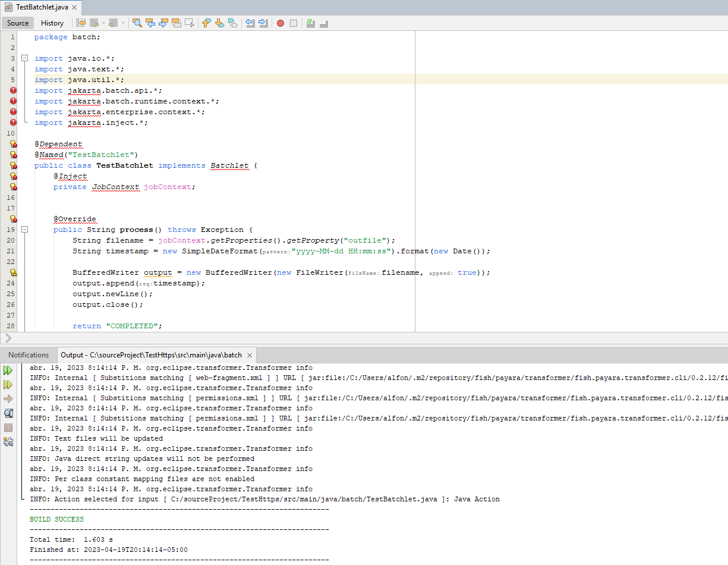Click the Shift Left indentation icon
This screenshot has height=565, width=728.
click(251, 23)
